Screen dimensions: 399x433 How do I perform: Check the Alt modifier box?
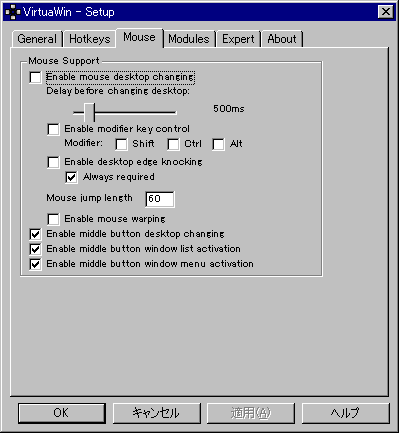tap(218, 144)
